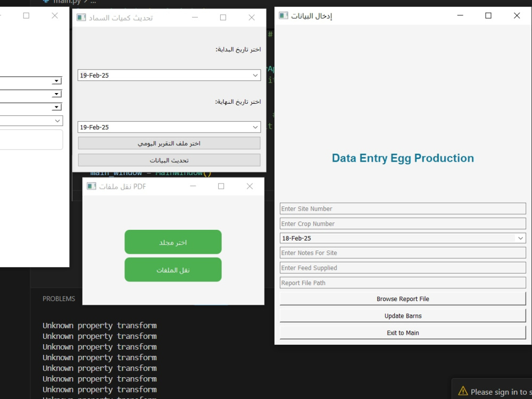Minimize the نقل ملفات PDF window

pos(193,186)
